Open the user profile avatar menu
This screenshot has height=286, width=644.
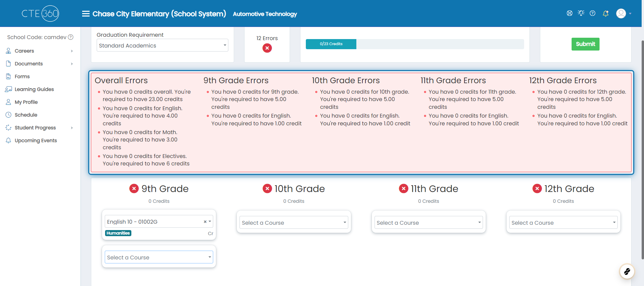623,13
